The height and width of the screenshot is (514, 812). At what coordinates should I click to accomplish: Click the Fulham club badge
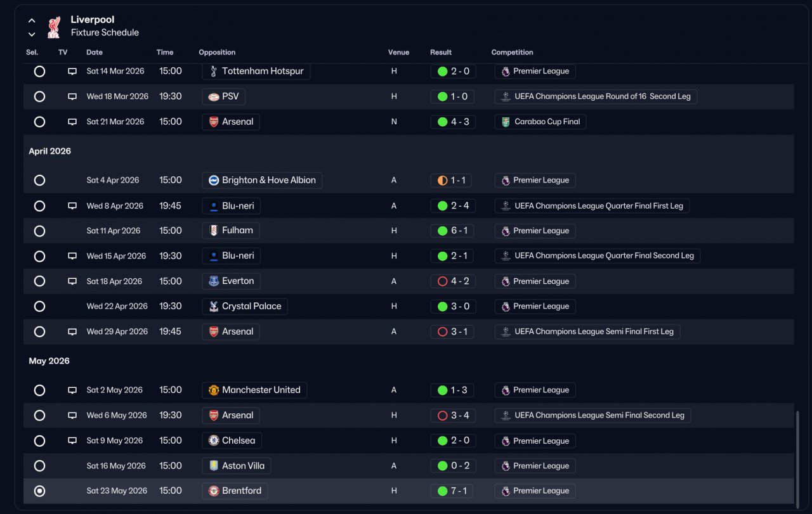tap(214, 231)
